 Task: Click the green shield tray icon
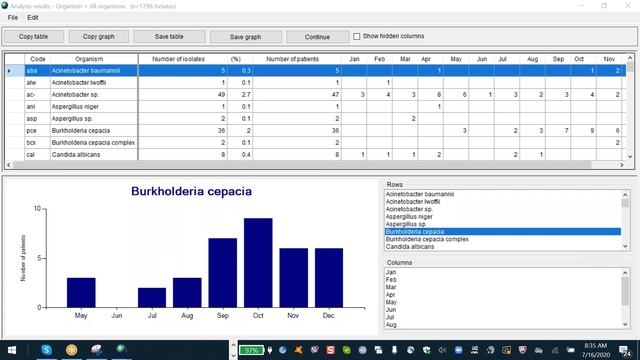tap(346, 350)
